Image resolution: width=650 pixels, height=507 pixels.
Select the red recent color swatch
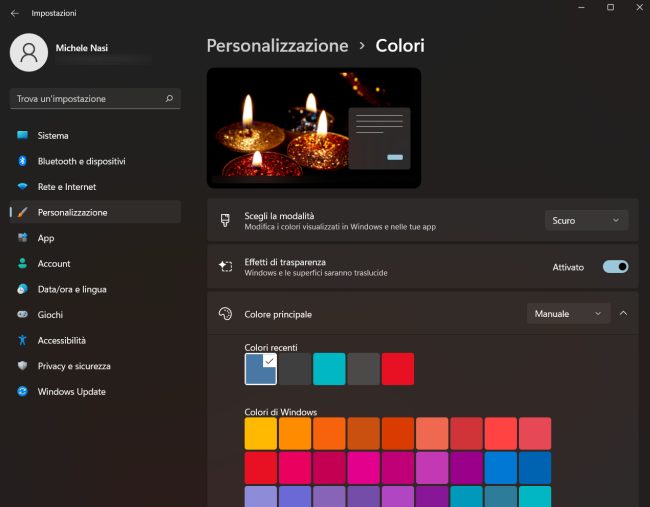point(398,369)
